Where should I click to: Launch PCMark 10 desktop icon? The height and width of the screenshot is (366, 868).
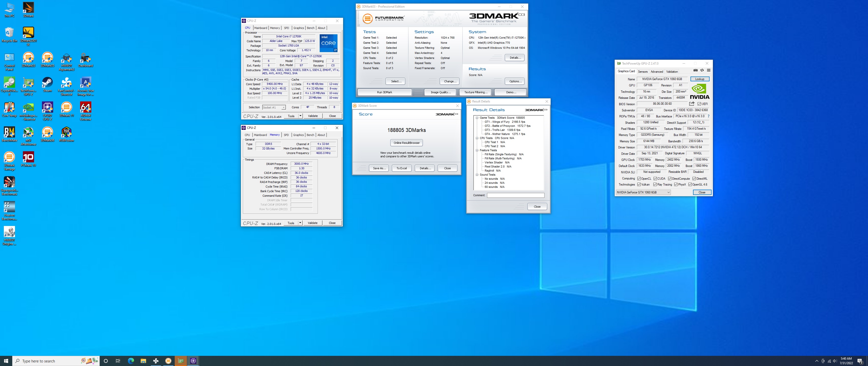pos(28,159)
